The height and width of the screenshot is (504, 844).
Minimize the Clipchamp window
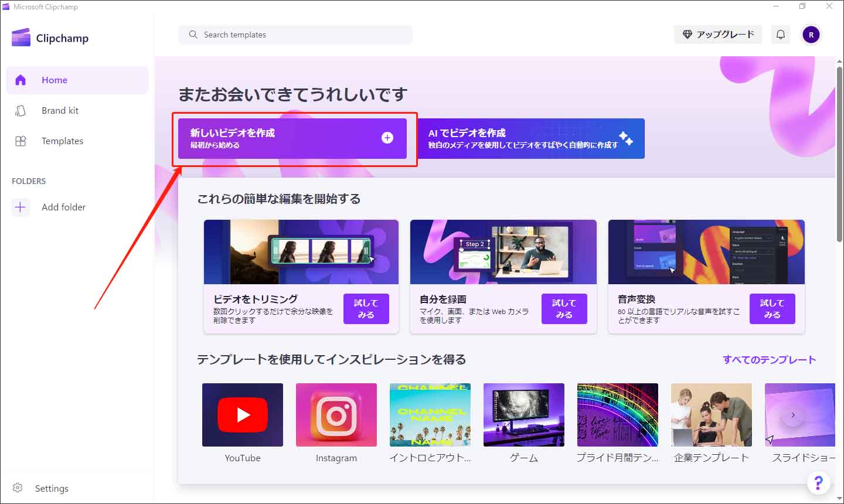point(776,6)
